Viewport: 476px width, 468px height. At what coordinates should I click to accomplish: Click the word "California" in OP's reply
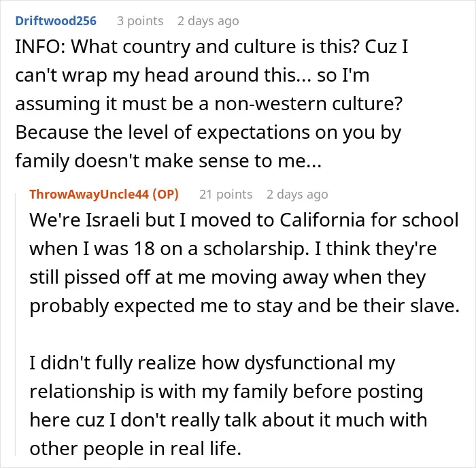point(322,220)
